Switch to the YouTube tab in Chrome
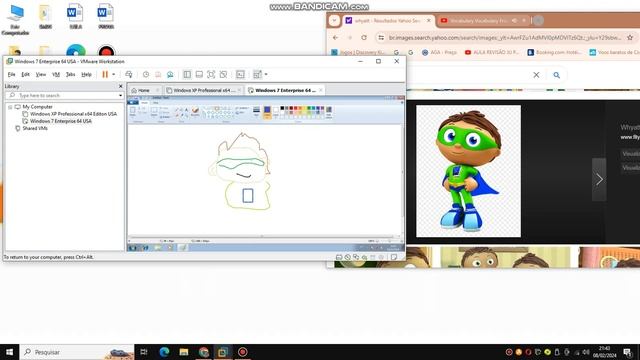 click(x=478, y=20)
